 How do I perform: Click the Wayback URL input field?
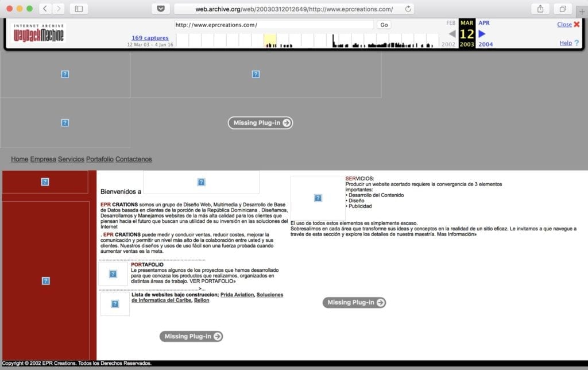pyautogui.click(x=274, y=25)
